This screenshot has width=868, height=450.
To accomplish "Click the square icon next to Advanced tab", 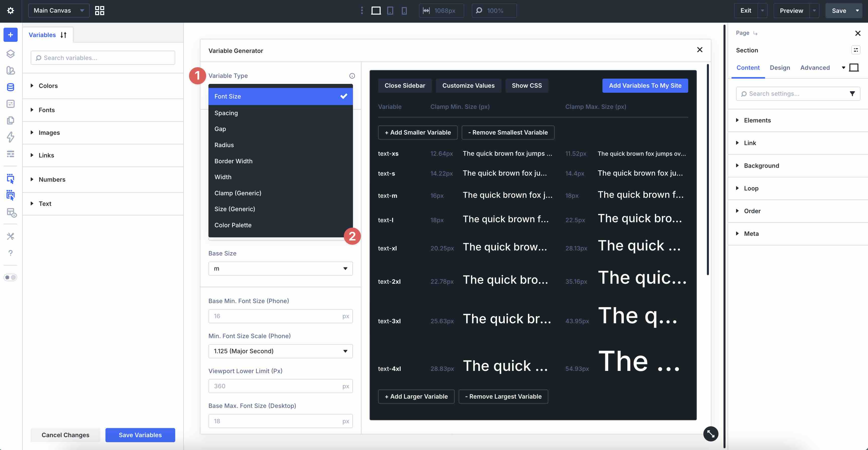I will pyautogui.click(x=853, y=68).
